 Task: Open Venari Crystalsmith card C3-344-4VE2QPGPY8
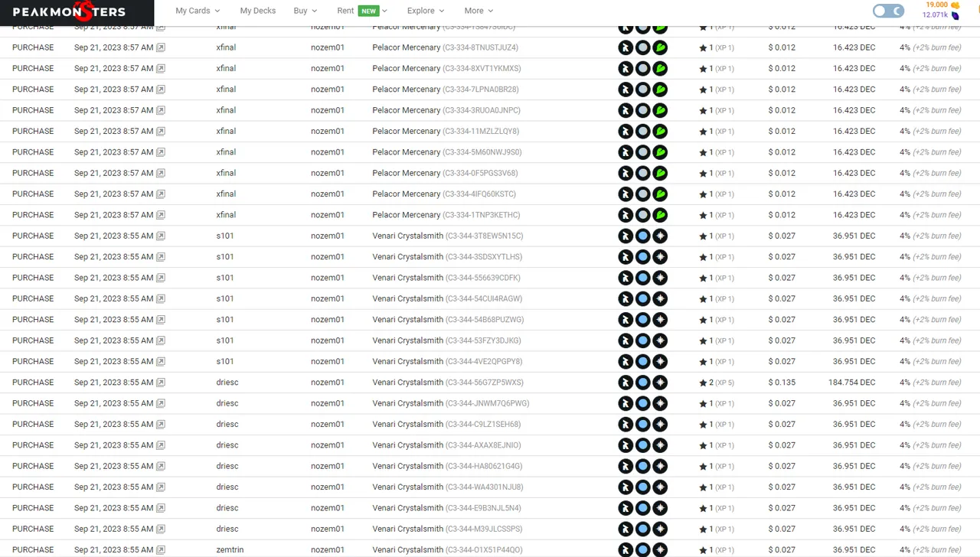(x=447, y=361)
